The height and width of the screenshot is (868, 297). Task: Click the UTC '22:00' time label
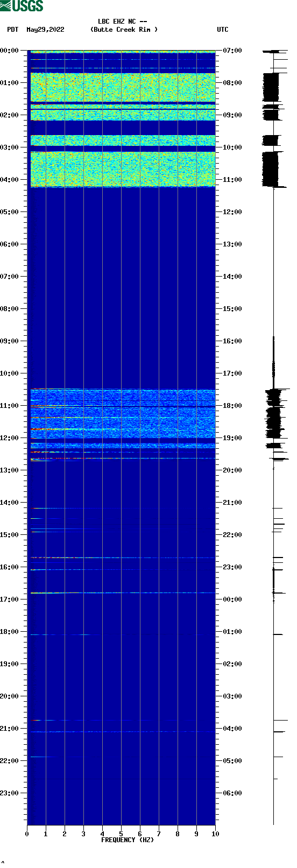[x=232, y=535]
